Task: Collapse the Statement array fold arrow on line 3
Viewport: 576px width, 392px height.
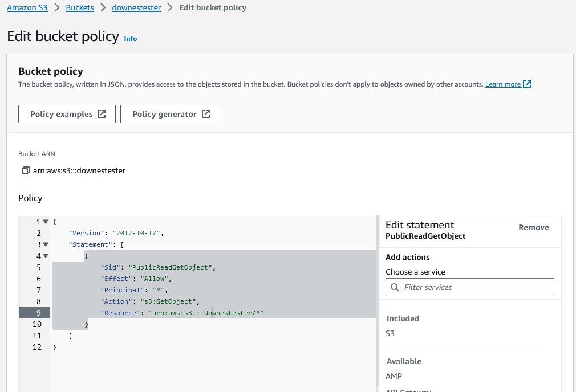Action: click(46, 244)
